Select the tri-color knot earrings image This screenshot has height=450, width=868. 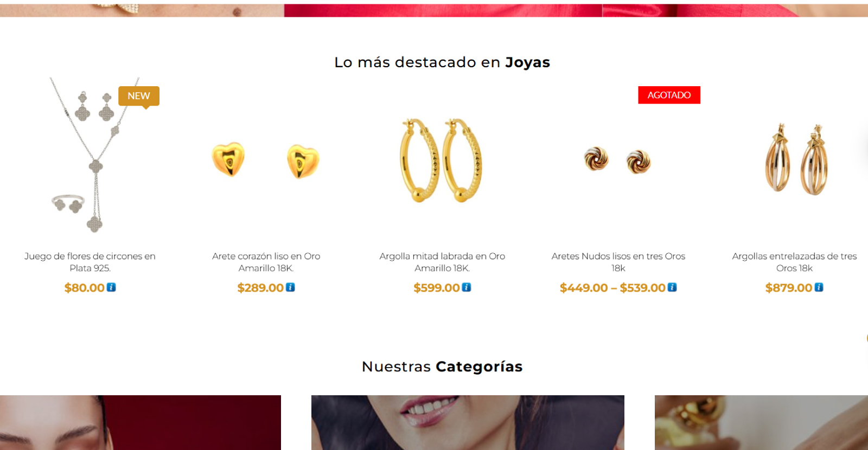coord(618,160)
